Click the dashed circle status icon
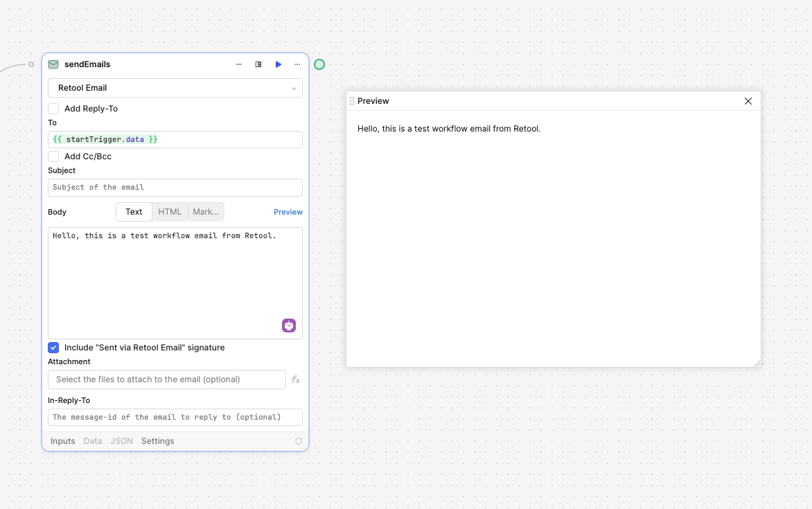812x509 pixels. tap(299, 441)
